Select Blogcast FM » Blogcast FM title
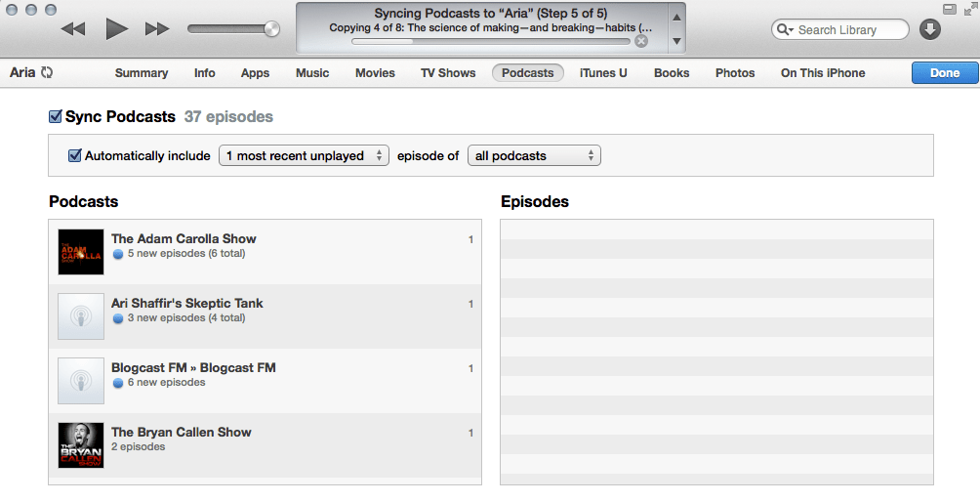This screenshot has height=502, width=980. 193,367
